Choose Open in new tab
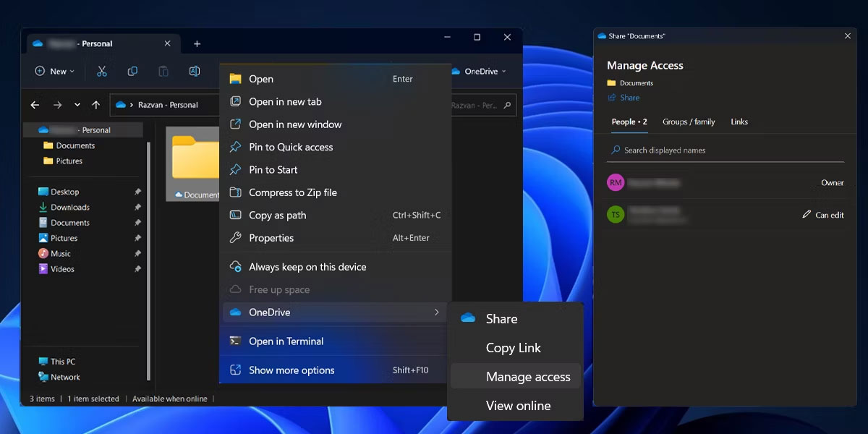Image resolution: width=868 pixels, height=434 pixels. tap(336, 101)
